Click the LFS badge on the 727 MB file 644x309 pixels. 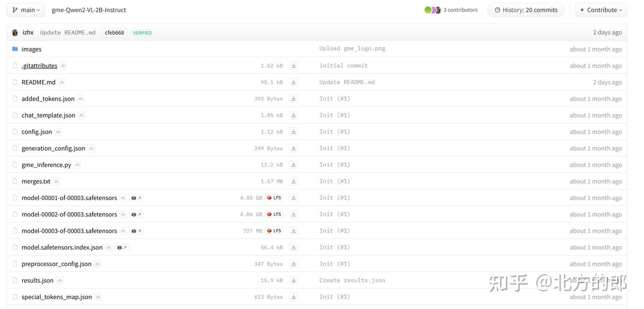(274, 231)
